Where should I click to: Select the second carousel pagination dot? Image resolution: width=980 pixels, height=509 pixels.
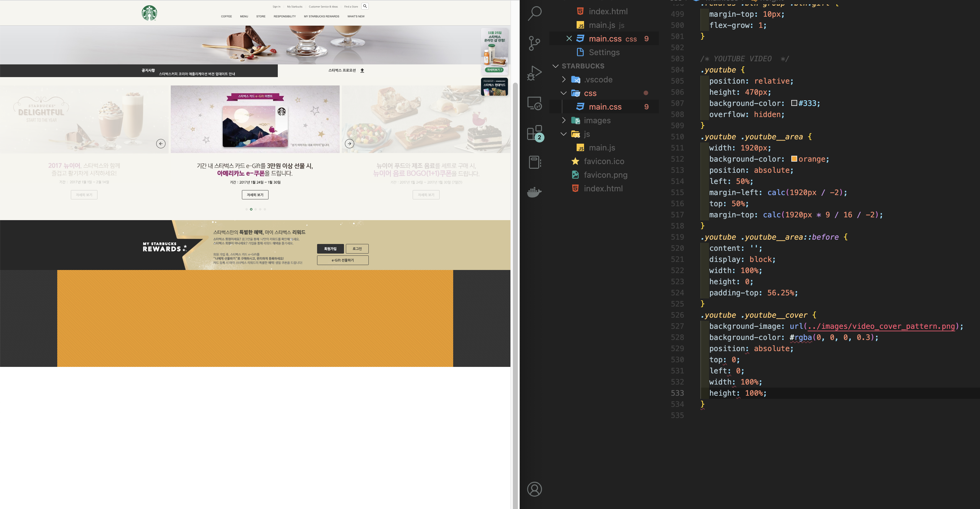(x=251, y=209)
